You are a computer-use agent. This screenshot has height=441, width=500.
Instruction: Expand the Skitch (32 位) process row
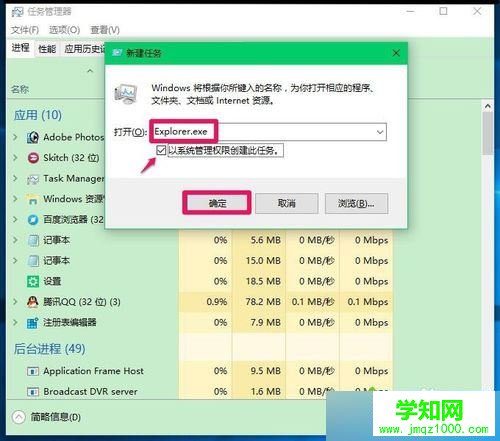click(15, 158)
